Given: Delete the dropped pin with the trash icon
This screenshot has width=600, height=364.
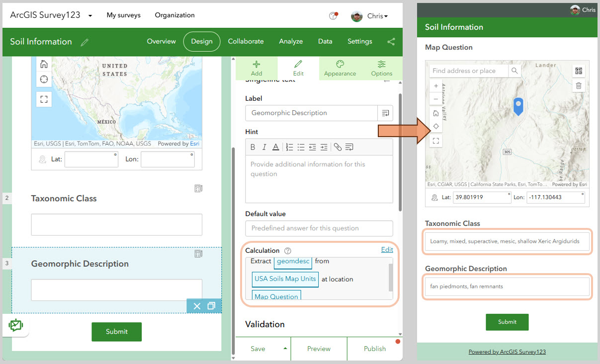Looking at the screenshot, I should (x=579, y=85).
